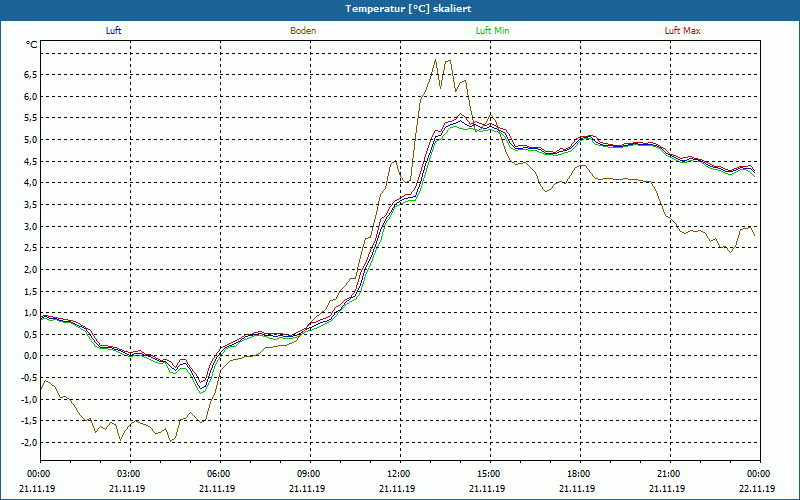800x500 pixels.
Task: Click the '3,5' y-axis value
Action: (30, 205)
